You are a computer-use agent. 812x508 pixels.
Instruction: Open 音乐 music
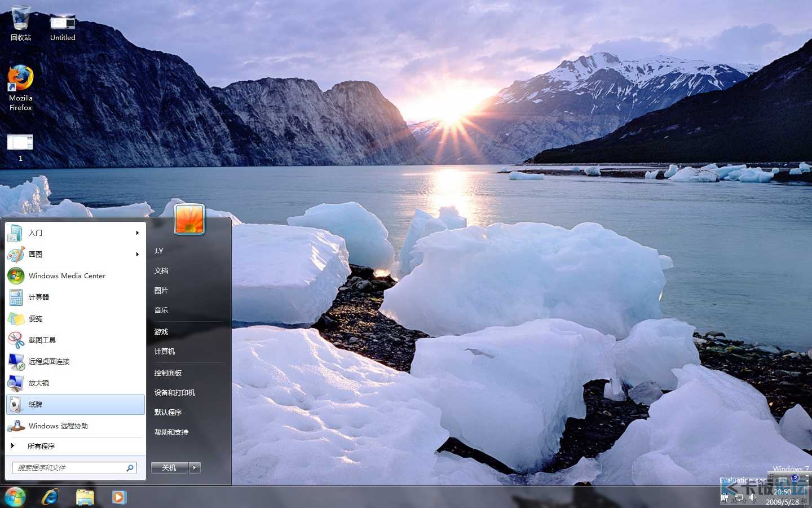coord(161,310)
